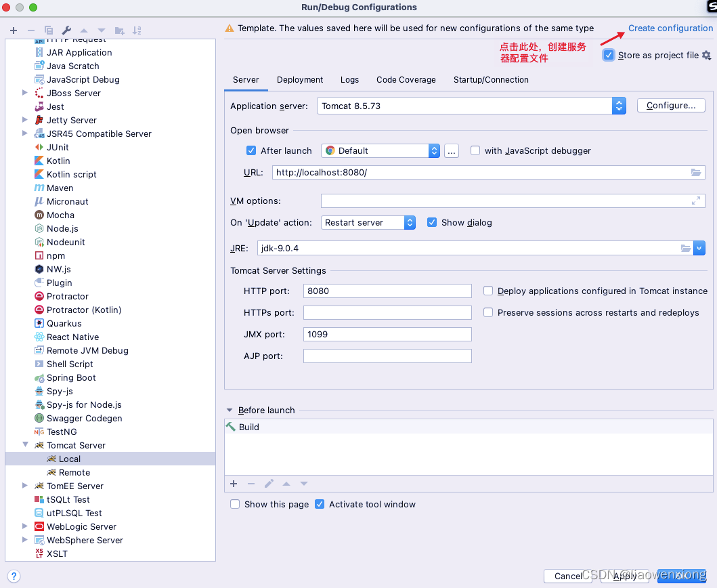Select the Swagger Codegen template icon
This screenshot has width=717, height=588.
tap(39, 418)
